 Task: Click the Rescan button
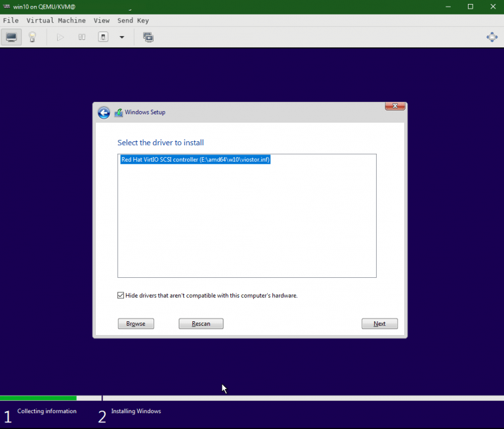click(201, 324)
